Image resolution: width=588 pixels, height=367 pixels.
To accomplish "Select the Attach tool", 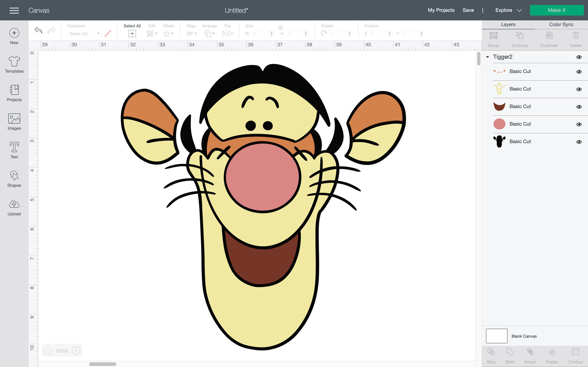I will click(x=530, y=354).
